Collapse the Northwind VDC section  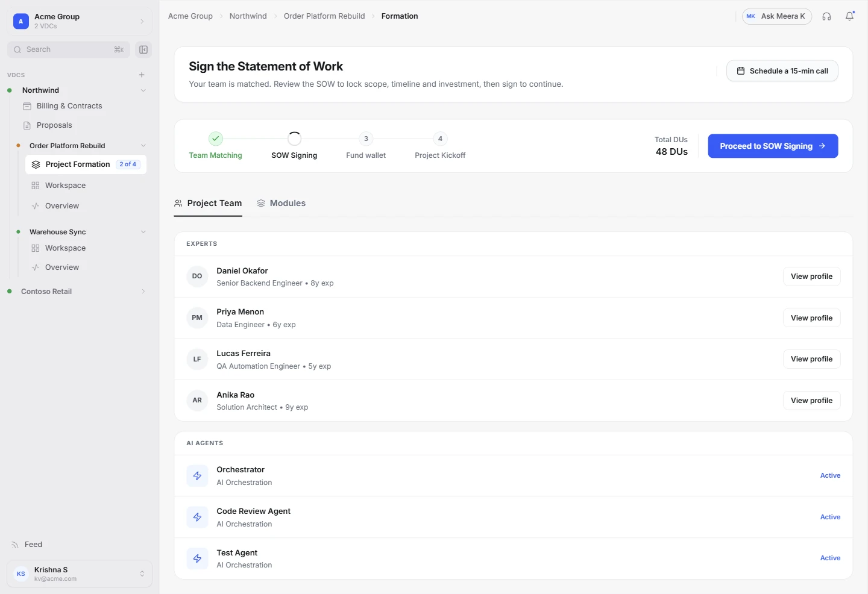pyautogui.click(x=143, y=90)
